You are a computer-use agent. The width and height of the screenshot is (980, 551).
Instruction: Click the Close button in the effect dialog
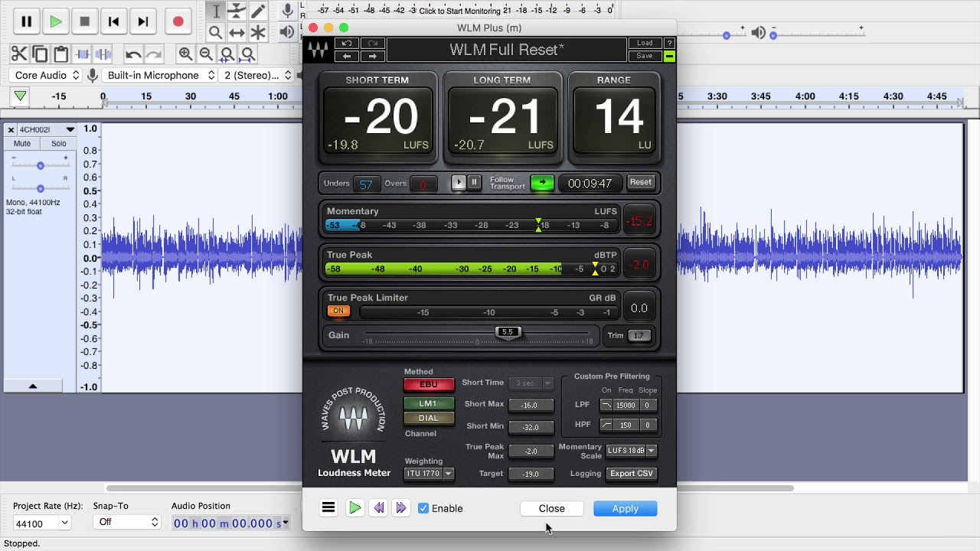tap(551, 509)
